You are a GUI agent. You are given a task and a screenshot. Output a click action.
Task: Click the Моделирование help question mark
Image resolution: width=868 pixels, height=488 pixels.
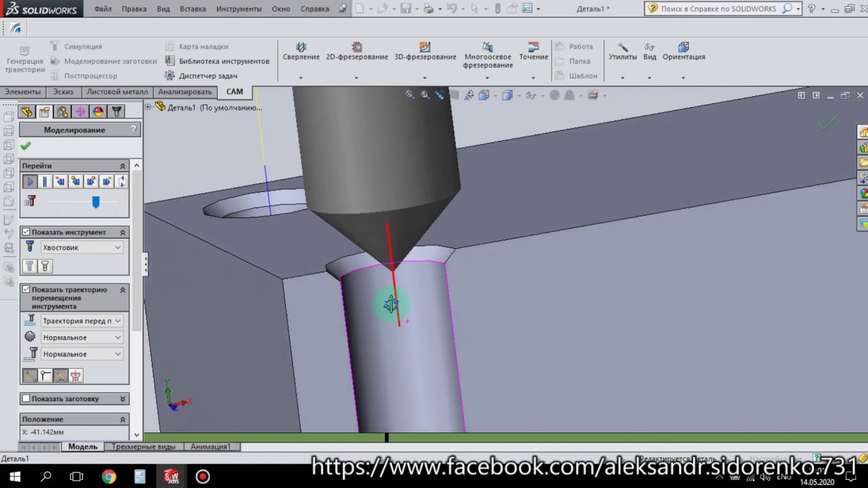click(x=134, y=129)
